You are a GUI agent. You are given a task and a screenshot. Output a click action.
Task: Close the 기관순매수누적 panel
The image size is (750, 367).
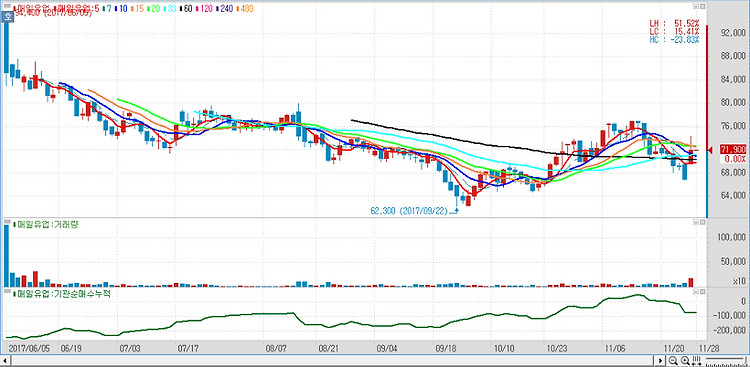pyautogui.click(x=703, y=291)
